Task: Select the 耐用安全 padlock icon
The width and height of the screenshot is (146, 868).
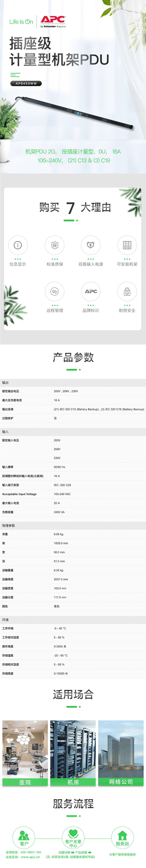Action: click(x=127, y=291)
